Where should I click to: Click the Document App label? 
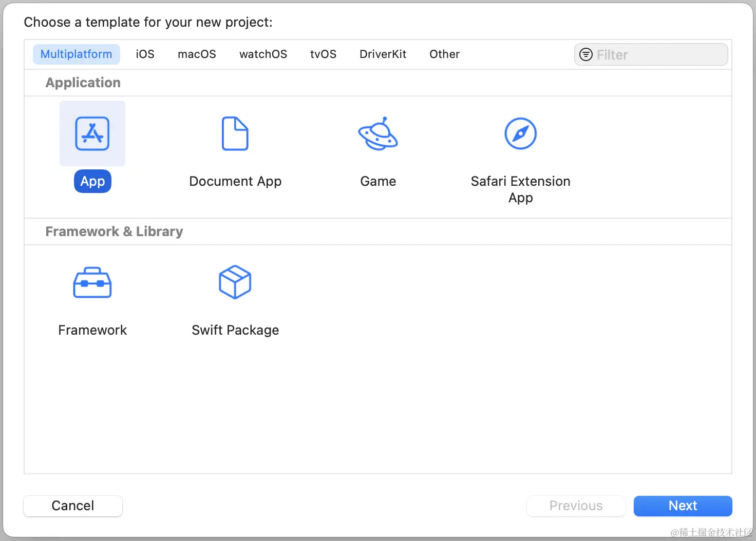point(235,182)
